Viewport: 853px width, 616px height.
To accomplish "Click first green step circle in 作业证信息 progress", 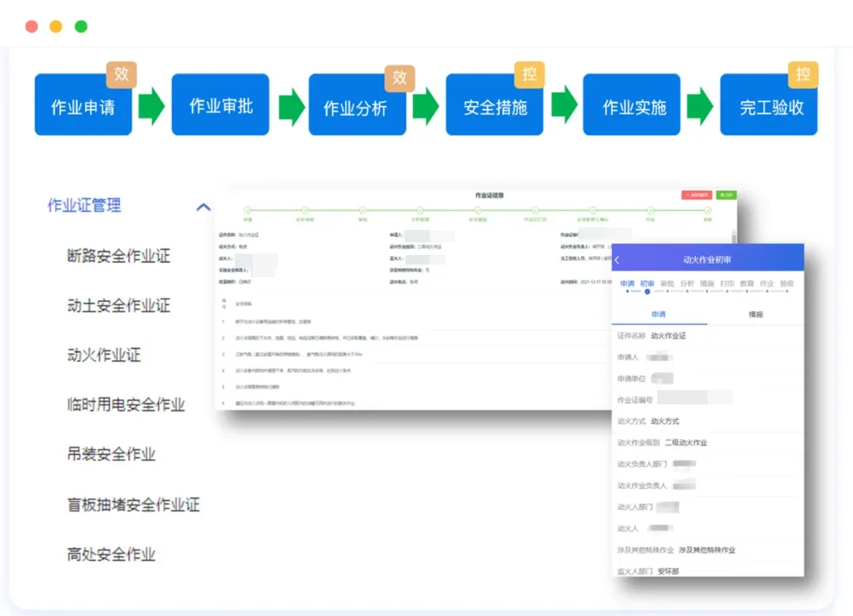I will pos(247,210).
